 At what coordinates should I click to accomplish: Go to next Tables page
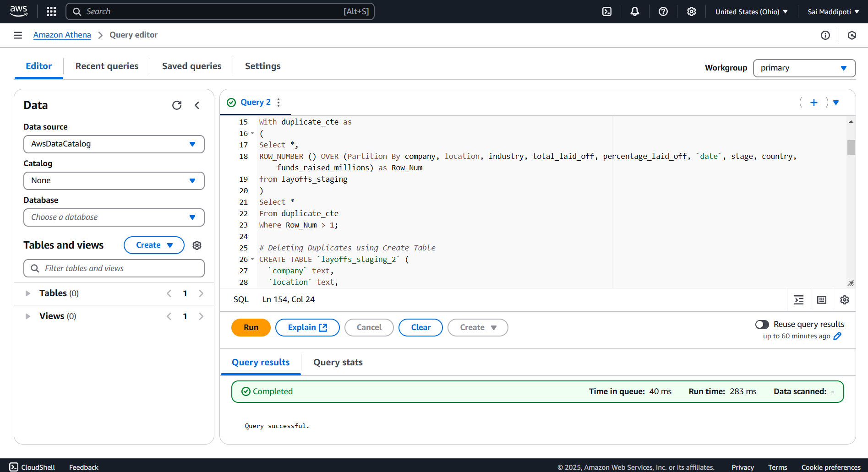pyautogui.click(x=201, y=293)
